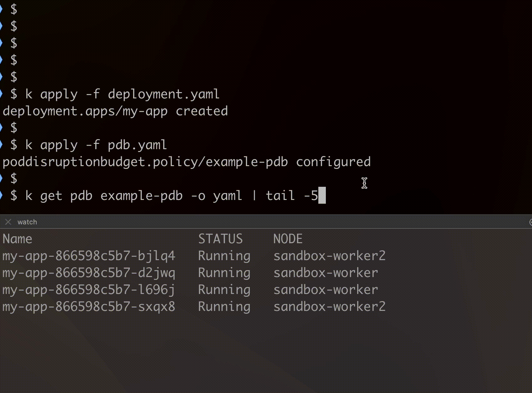Click the prompt mark below 'example-pdb configured' output
Viewport: 532px width, 393px height.
coord(1,178)
